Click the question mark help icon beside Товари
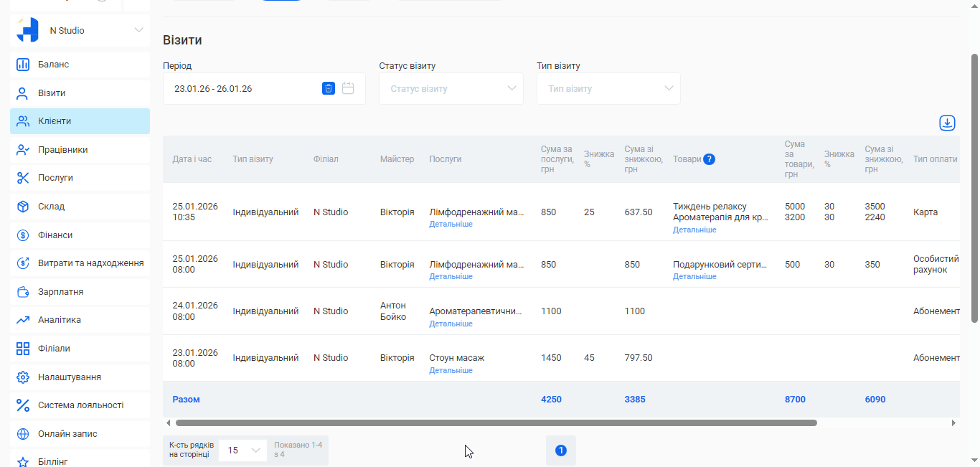This screenshot has width=980, height=467. click(x=709, y=159)
